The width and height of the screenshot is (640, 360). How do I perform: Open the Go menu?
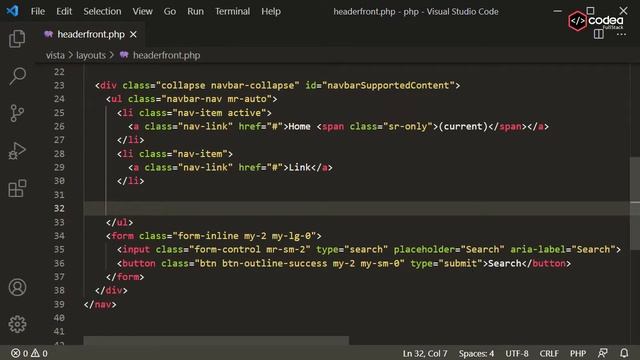point(170,11)
